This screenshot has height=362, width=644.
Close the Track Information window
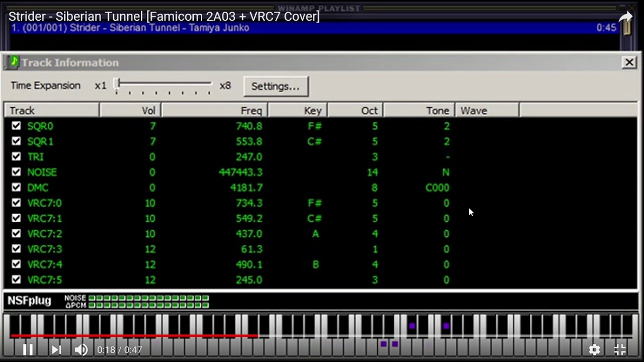629,62
